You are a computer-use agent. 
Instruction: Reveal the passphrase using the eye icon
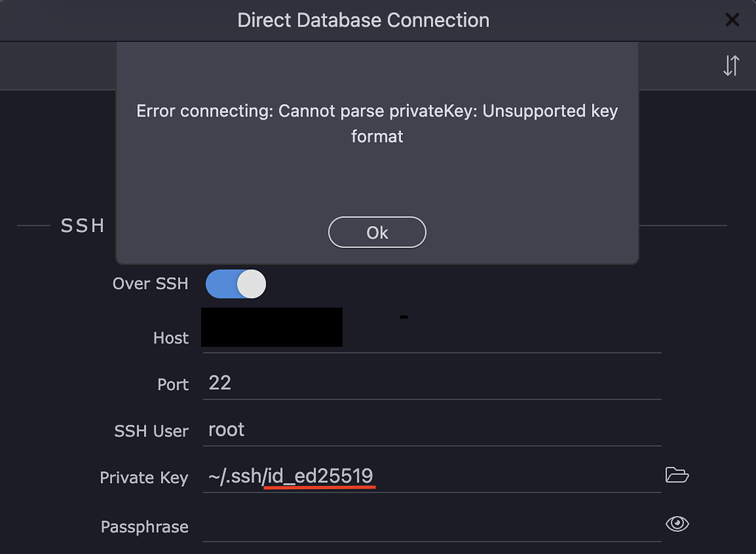pos(677,524)
